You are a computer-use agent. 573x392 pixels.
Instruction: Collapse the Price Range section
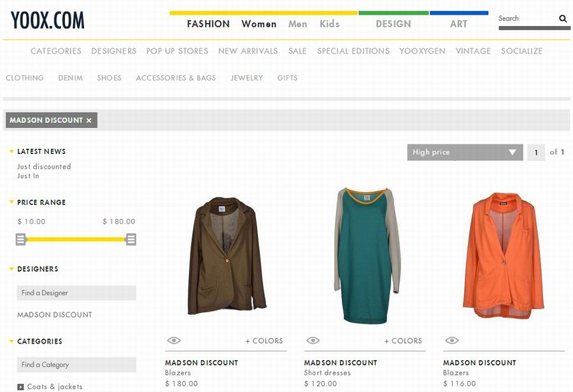tap(11, 202)
